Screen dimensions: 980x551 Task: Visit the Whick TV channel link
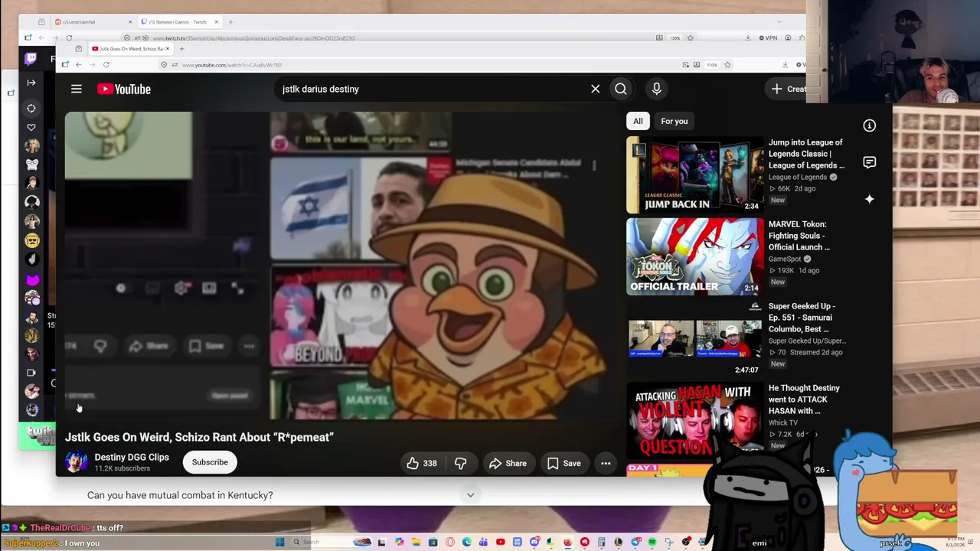point(783,422)
